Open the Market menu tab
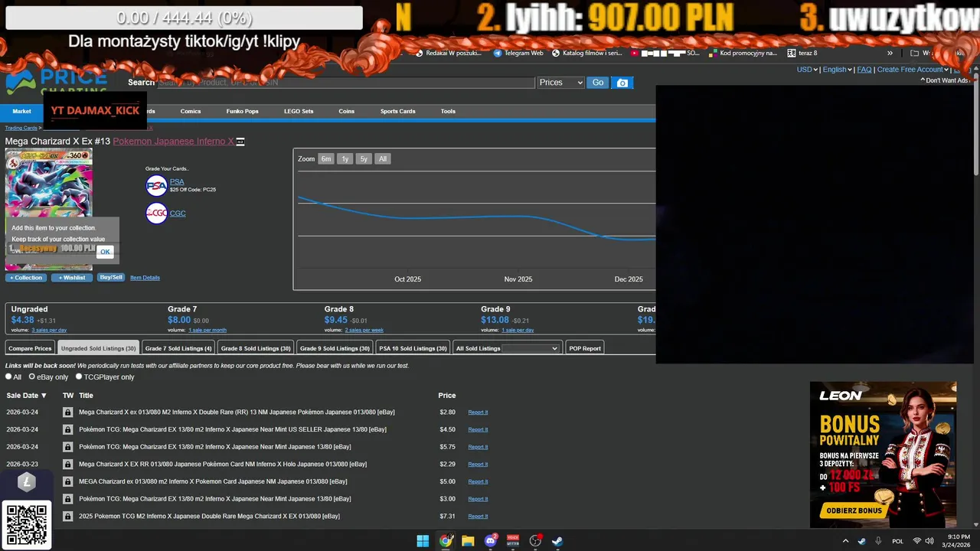Image resolution: width=980 pixels, height=551 pixels. [21, 112]
